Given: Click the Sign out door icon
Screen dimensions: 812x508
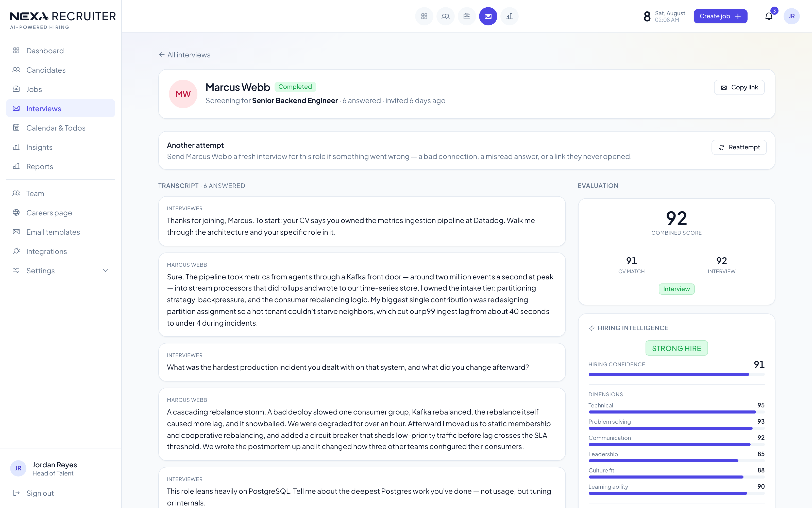Looking at the screenshot, I should pos(16,493).
